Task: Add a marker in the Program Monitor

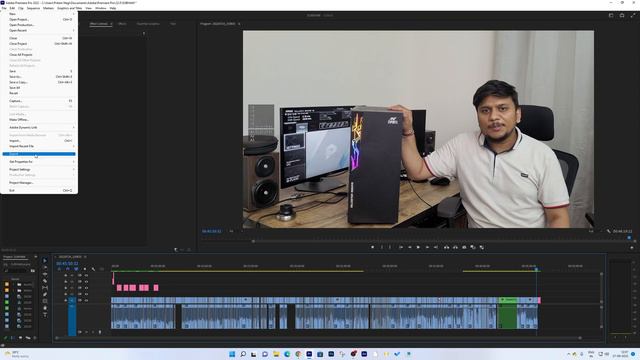Action: (372, 247)
